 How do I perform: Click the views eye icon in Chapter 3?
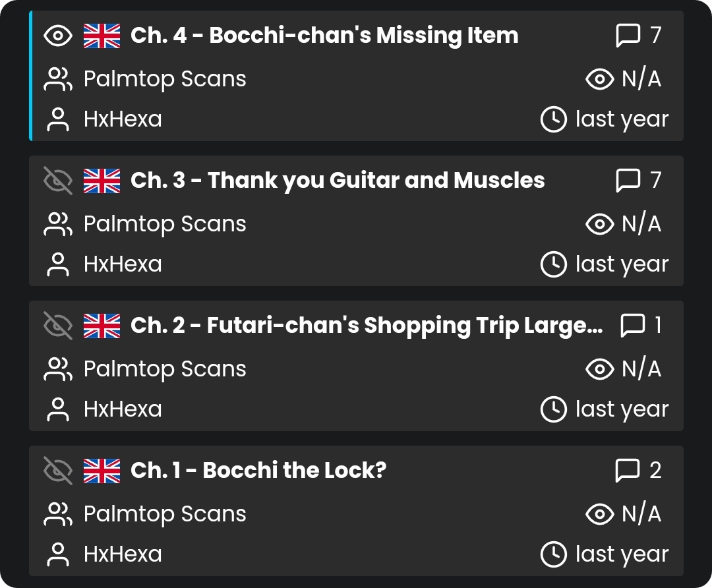point(599,224)
